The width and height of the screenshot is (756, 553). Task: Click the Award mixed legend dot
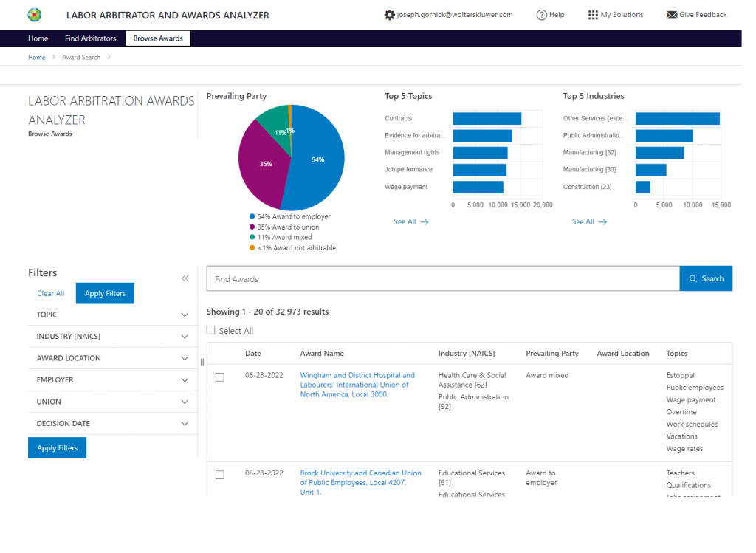tap(252, 237)
